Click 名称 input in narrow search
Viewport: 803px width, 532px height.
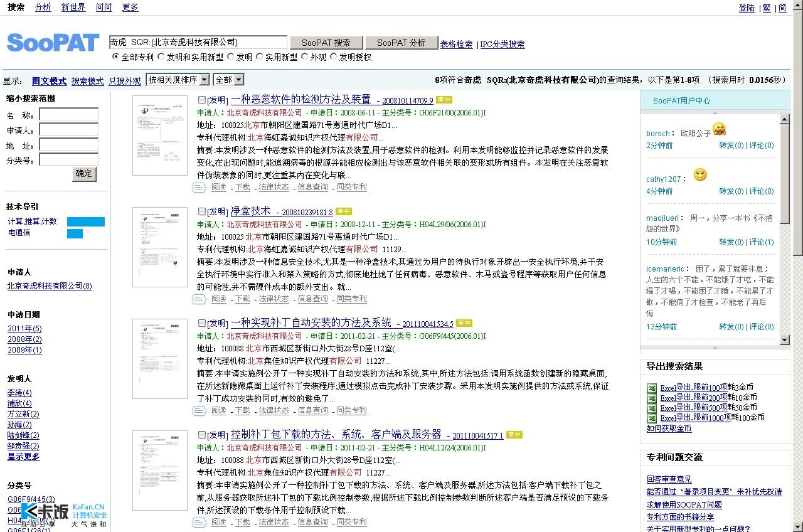[x=69, y=115]
